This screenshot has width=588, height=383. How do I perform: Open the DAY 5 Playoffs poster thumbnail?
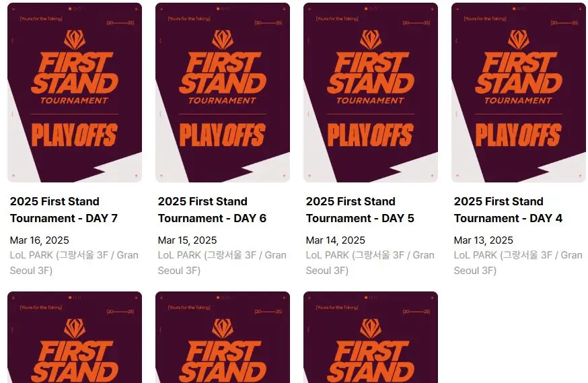pyautogui.click(x=371, y=93)
